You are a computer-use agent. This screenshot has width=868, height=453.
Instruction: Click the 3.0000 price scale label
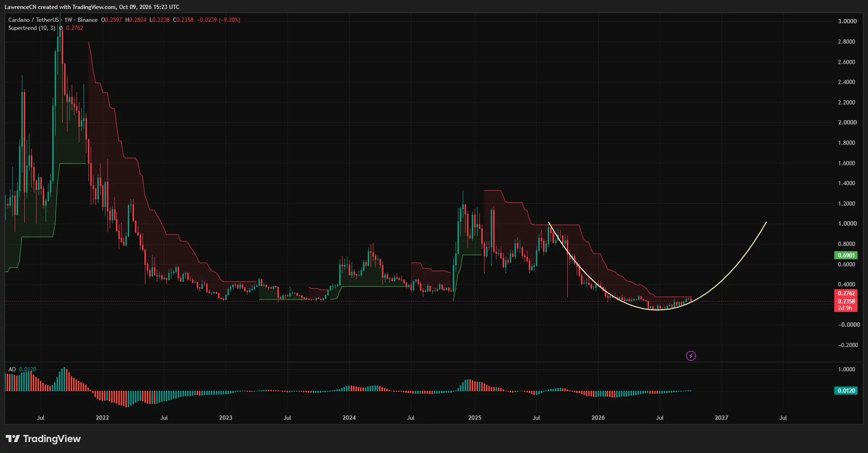(x=847, y=21)
